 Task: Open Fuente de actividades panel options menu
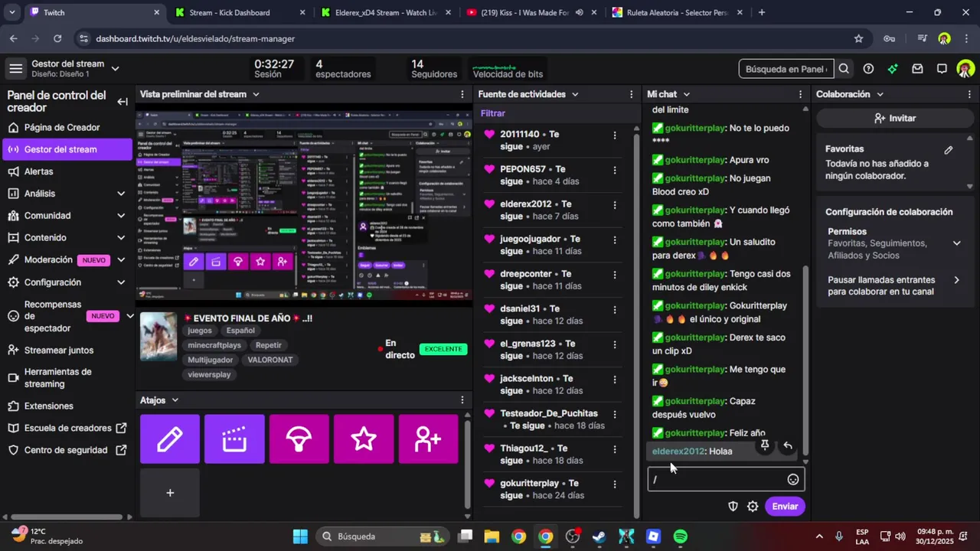coord(632,94)
